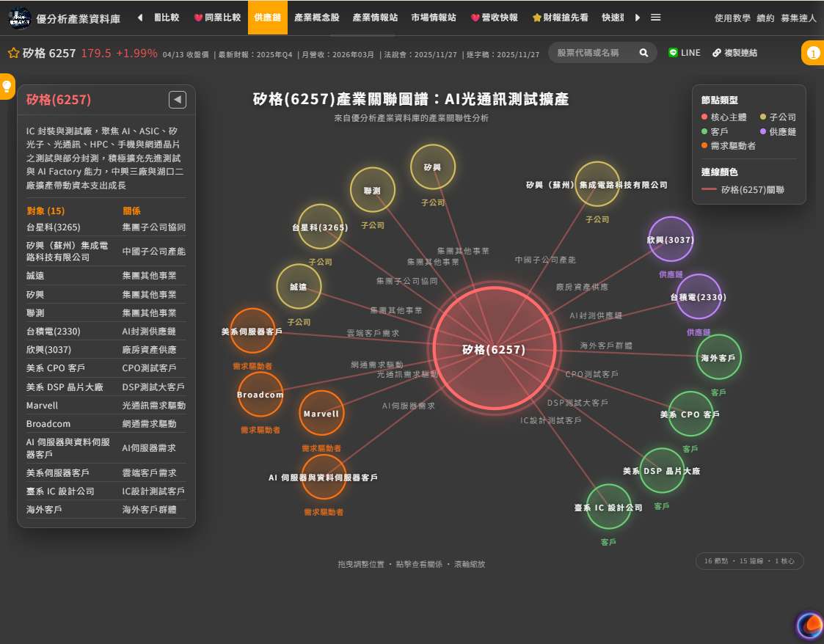Open the 使用教學 link

click(x=732, y=18)
